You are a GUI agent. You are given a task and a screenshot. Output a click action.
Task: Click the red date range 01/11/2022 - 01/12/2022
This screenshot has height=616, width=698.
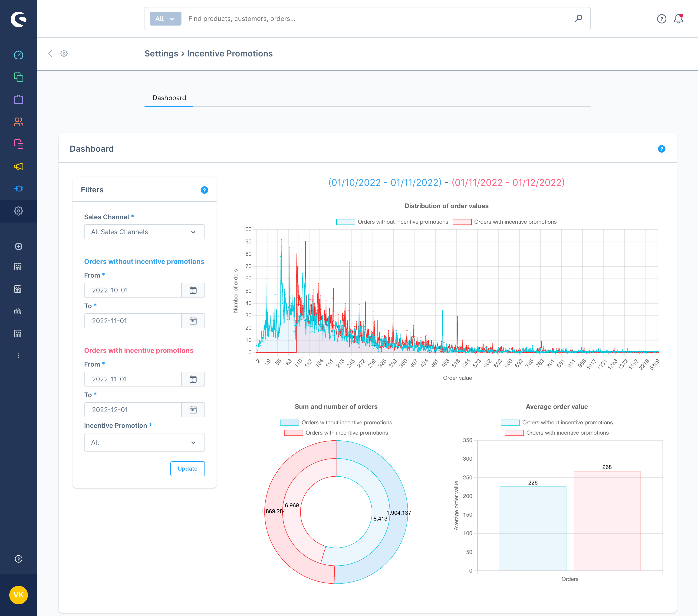click(508, 183)
